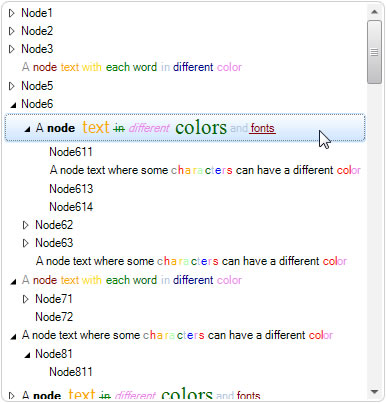The image size is (386, 403).
Task: Expand Node71's triangle
Action: (26, 299)
